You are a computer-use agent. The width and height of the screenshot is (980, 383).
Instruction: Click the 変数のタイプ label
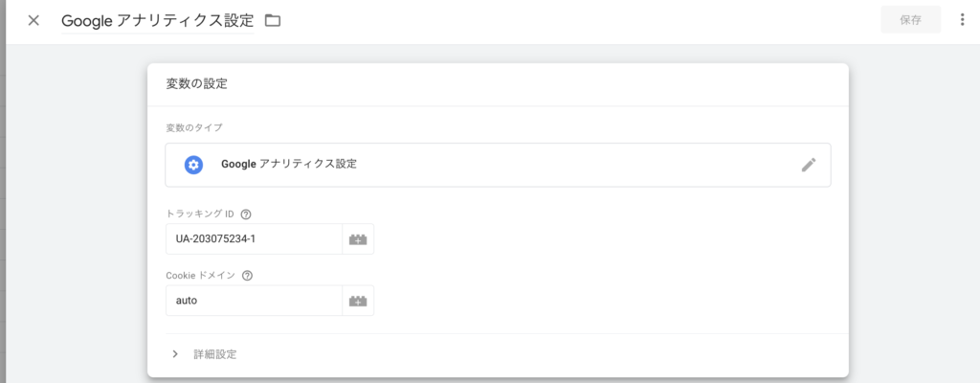pos(193,128)
